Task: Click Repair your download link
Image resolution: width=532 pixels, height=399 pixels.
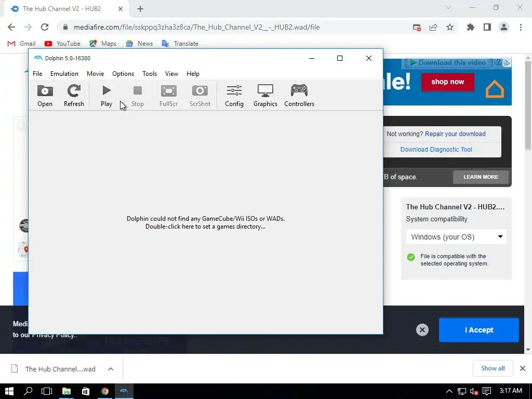Action: point(455,134)
